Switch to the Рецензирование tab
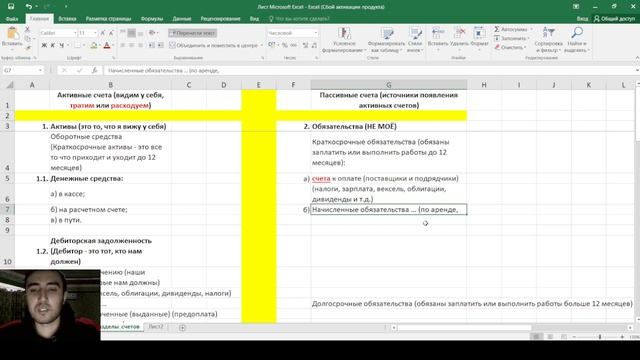The image size is (640, 360). [x=220, y=18]
